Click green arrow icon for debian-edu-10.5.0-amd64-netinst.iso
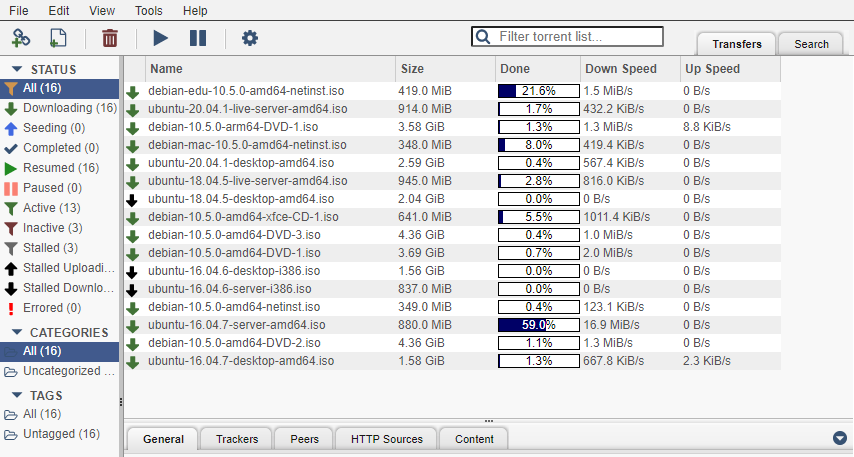The height and width of the screenshot is (457, 854). [132, 92]
